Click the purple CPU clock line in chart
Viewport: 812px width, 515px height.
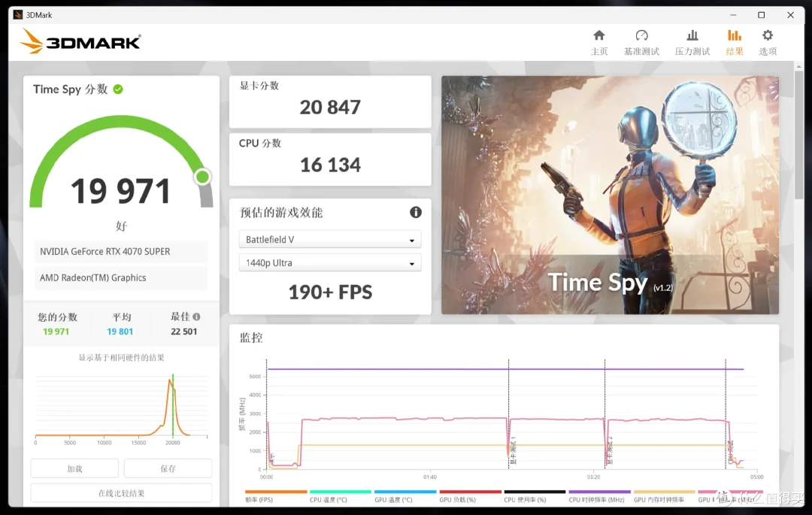[x=505, y=369]
